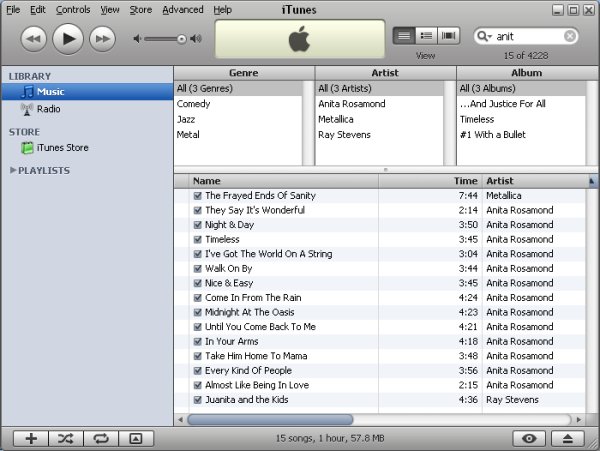
Task: Open the Advanced menu
Action: pyautogui.click(x=183, y=10)
